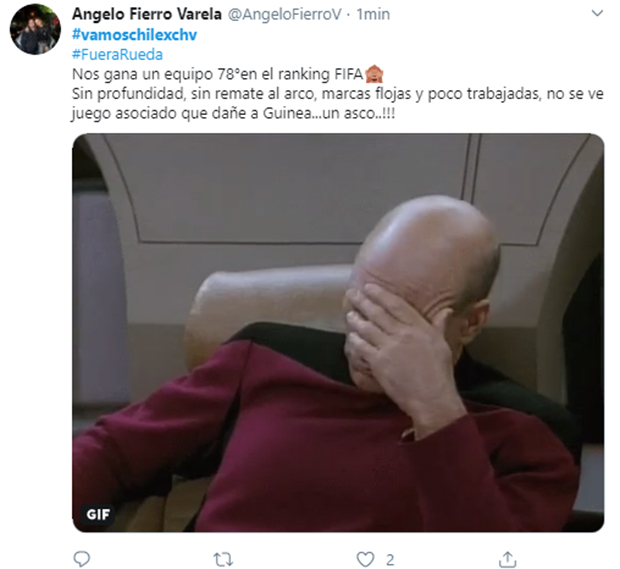Image resolution: width=620 pixels, height=569 pixels.
Task: Open the @AngeloFierroV handle
Action: point(285,14)
